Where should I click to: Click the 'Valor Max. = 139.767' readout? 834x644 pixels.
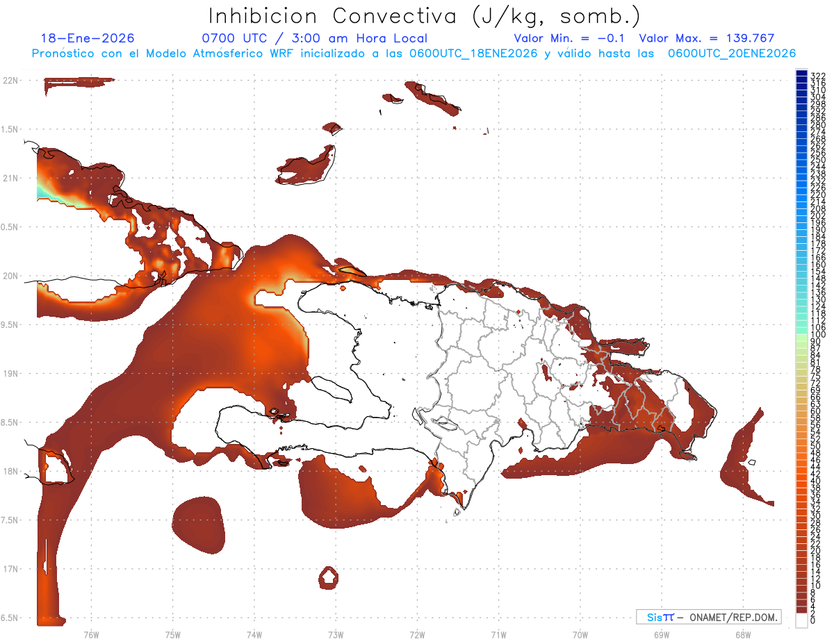coord(707,39)
